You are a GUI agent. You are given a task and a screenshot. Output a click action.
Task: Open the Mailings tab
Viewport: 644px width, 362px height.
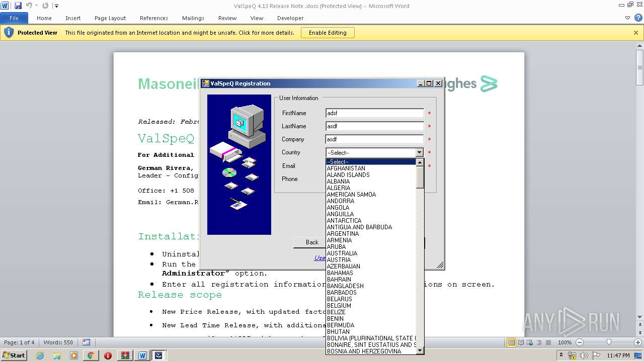coord(193,18)
